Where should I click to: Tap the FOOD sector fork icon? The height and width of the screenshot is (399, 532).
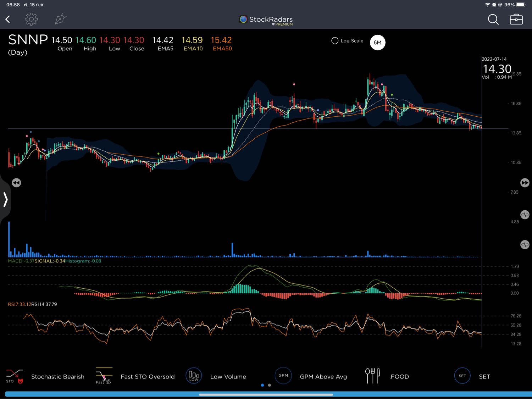point(372,376)
